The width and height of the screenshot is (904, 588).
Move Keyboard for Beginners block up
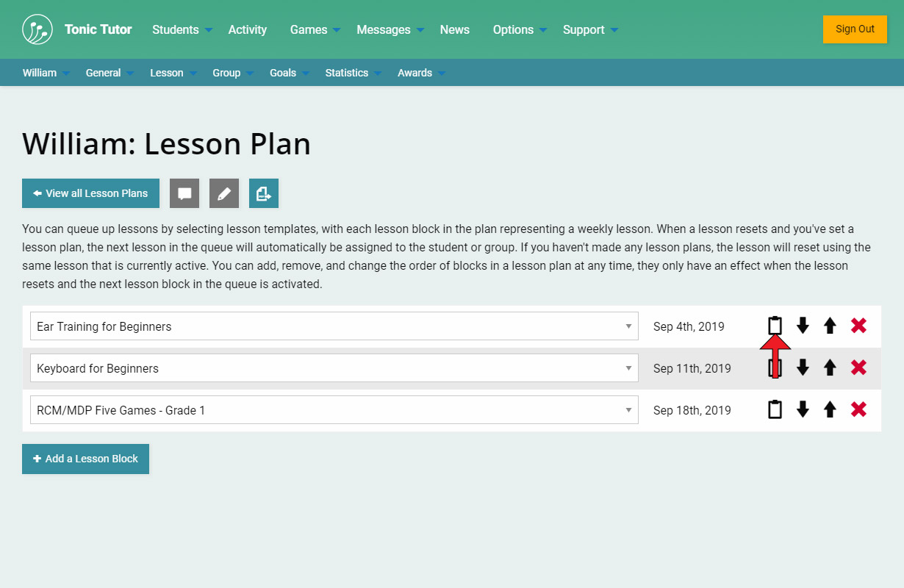(830, 367)
